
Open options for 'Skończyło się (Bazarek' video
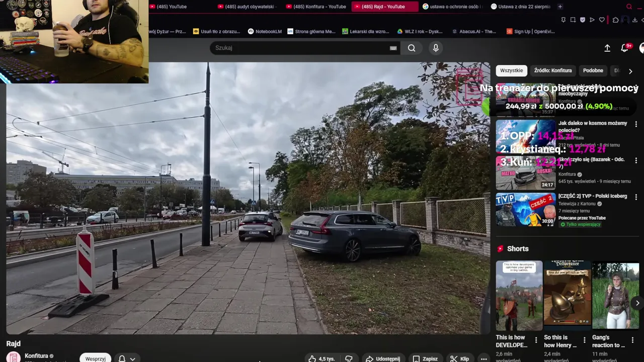pos(636,160)
